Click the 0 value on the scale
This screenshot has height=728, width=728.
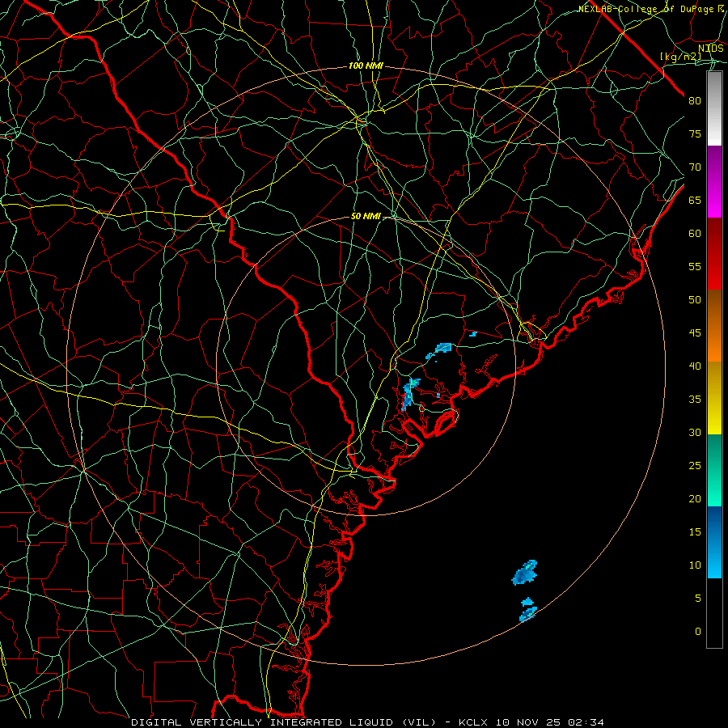pyautogui.click(x=697, y=632)
